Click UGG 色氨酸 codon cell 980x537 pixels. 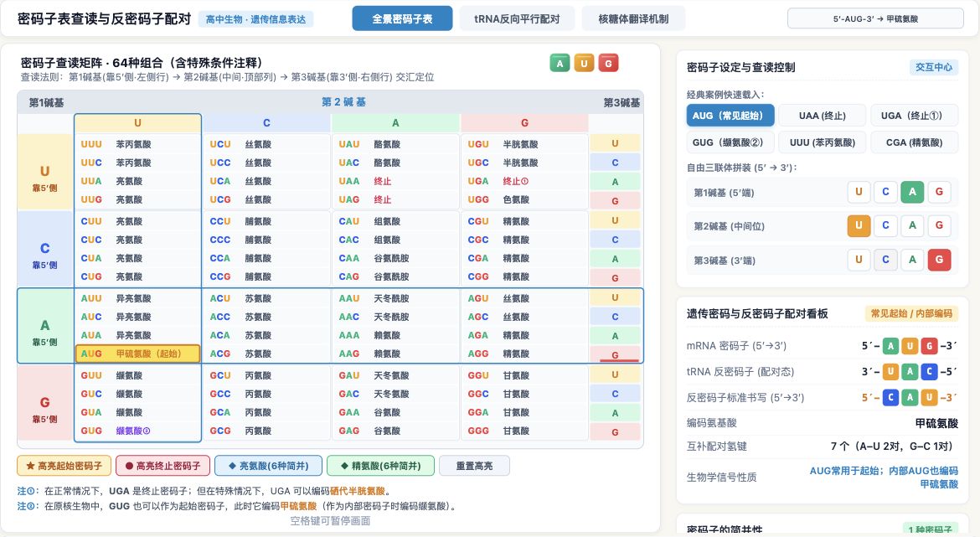(524, 199)
